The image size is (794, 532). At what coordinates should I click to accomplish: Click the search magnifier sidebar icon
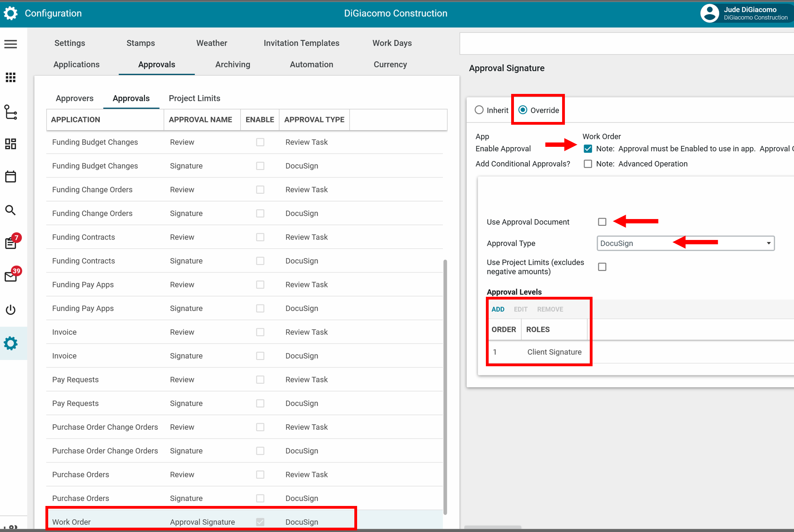(11, 210)
